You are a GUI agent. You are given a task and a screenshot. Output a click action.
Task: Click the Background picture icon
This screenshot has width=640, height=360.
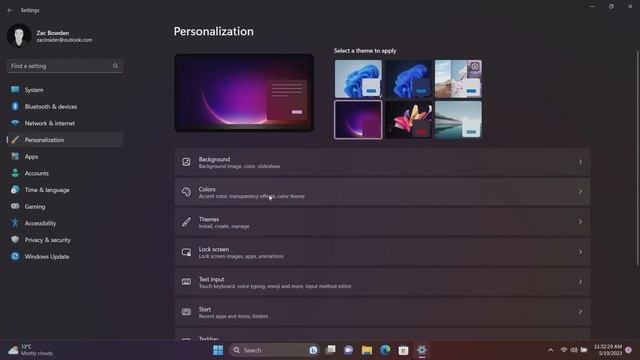186,162
